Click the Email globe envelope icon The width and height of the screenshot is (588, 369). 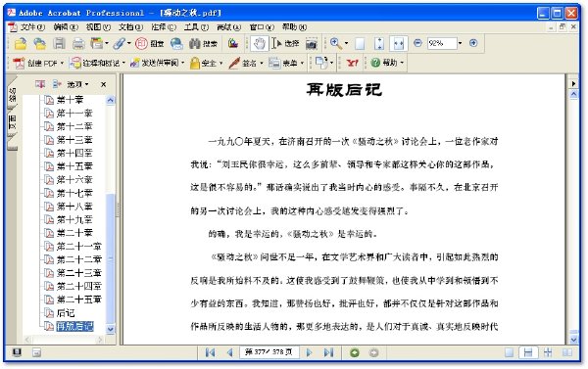pyautogui.click(x=176, y=44)
